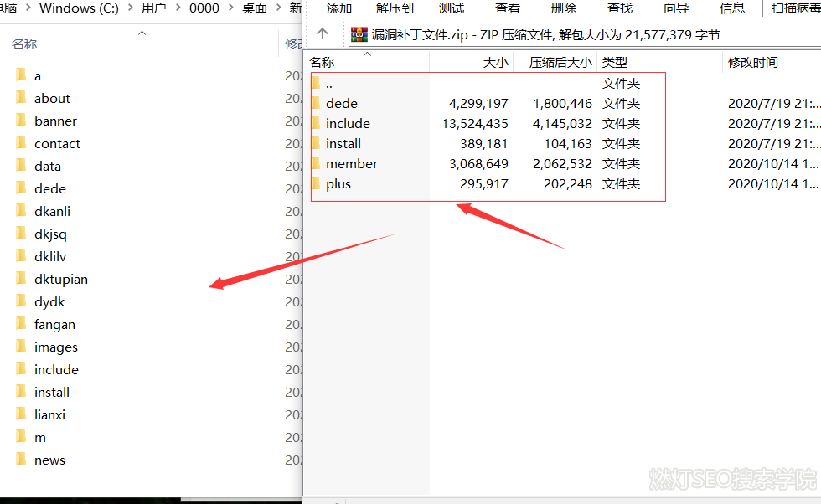This screenshot has width=821, height=504.
Task: Select the dede folder icon in archive
Action: tap(316, 103)
